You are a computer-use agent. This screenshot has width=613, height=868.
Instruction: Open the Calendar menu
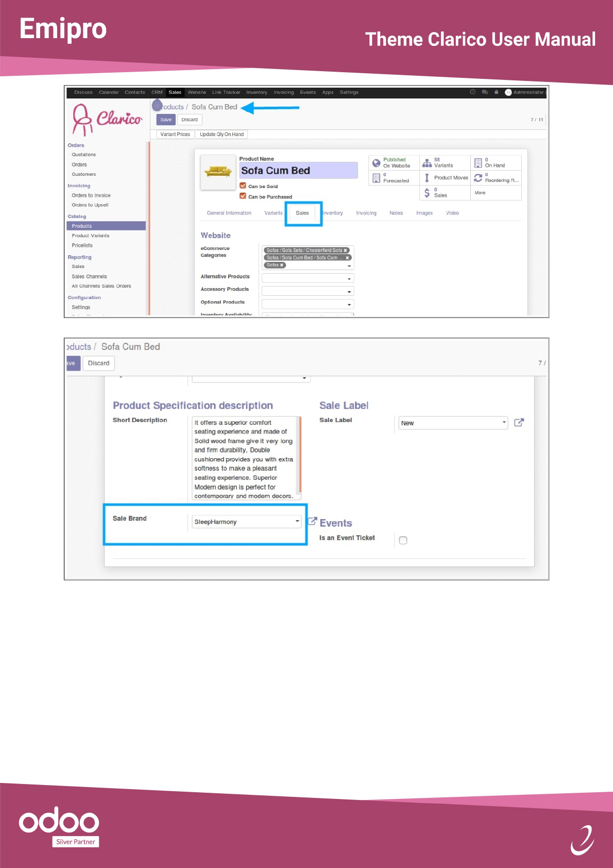coord(109,92)
